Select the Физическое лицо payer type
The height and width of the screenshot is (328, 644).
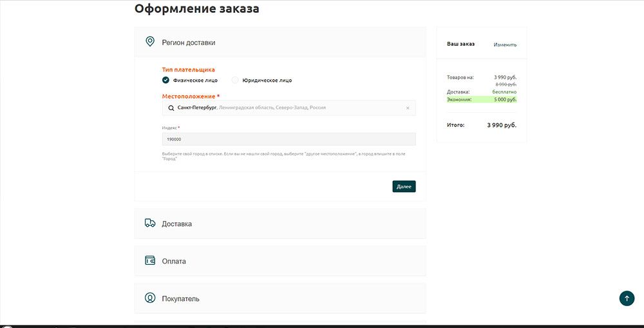(166, 81)
